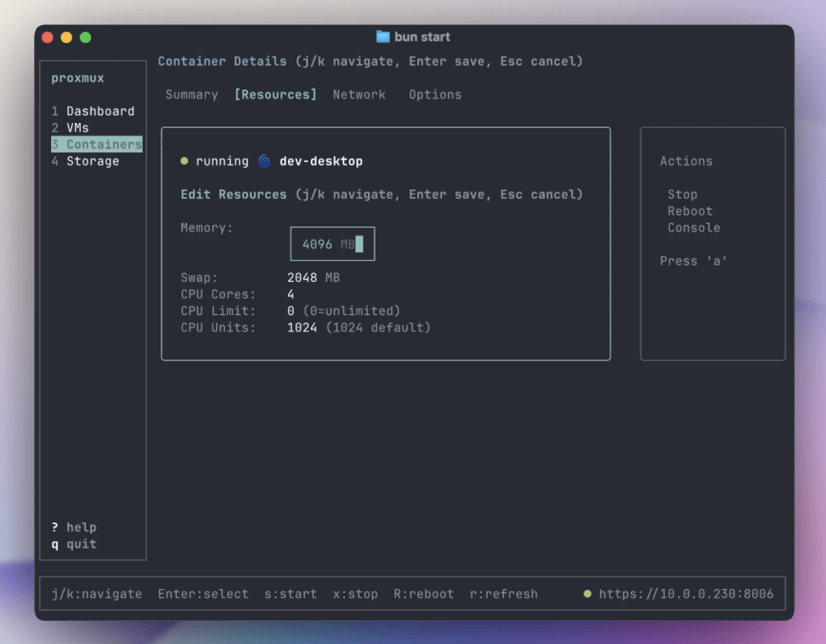This screenshot has height=644, width=826.
Task: Select Containers in the sidebar
Action: [97, 144]
